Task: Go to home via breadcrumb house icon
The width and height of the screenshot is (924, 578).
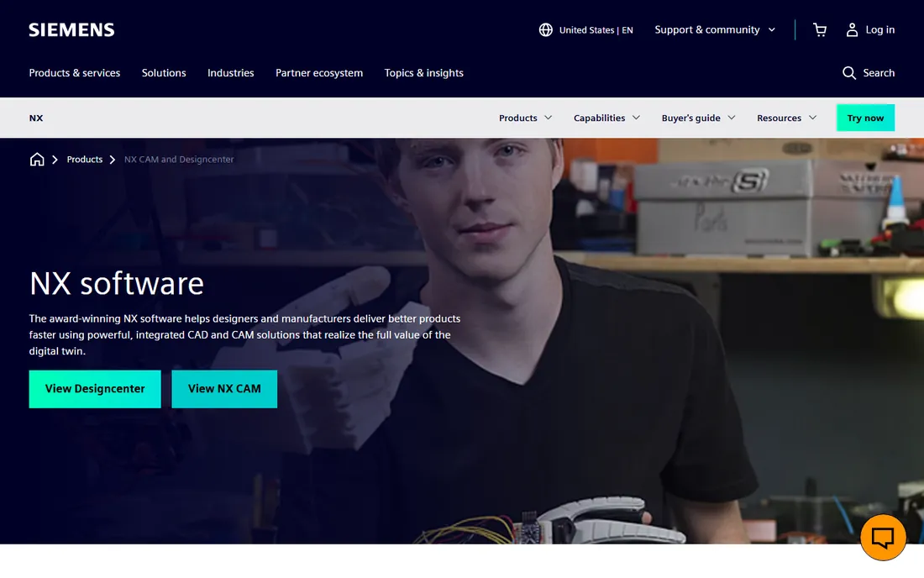Action: coord(37,159)
